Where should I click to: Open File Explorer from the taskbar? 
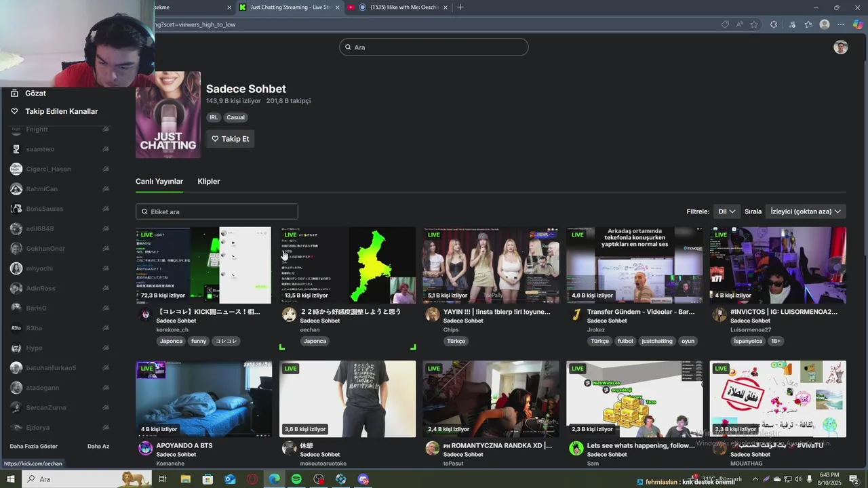[x=185, y=479]
